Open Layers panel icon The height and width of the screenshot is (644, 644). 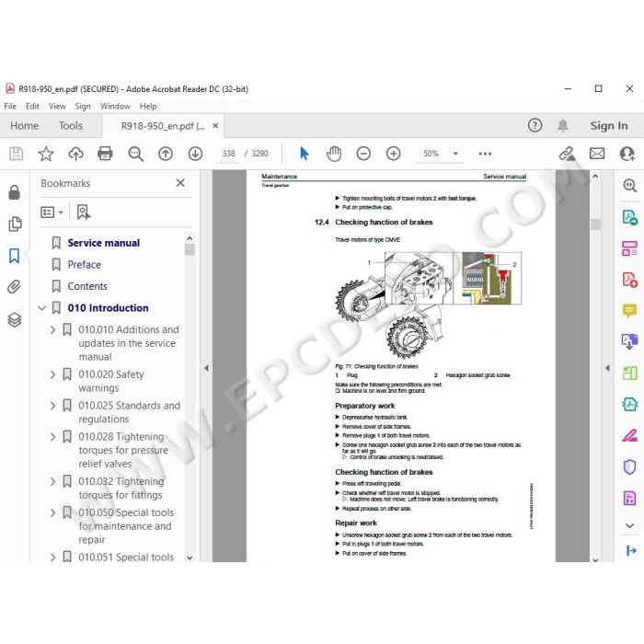pyautogui.click(x=15, y=319)
